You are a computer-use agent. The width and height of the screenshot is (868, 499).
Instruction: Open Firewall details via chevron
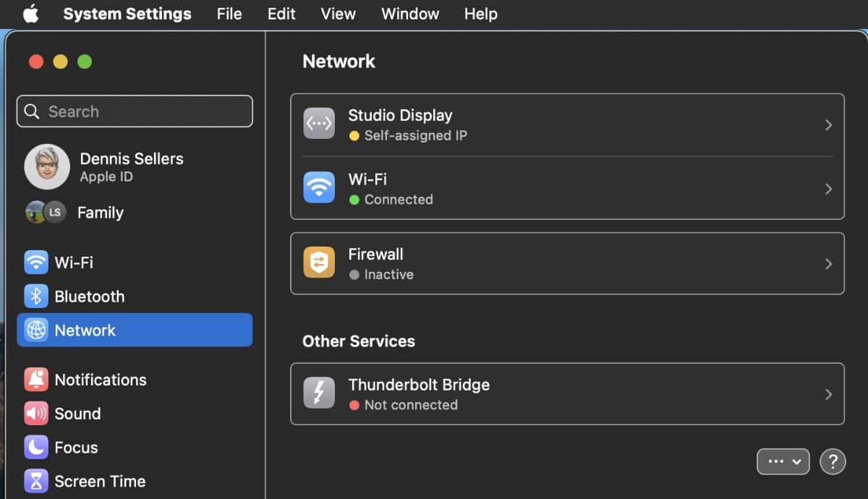click(x=829, y=264)
